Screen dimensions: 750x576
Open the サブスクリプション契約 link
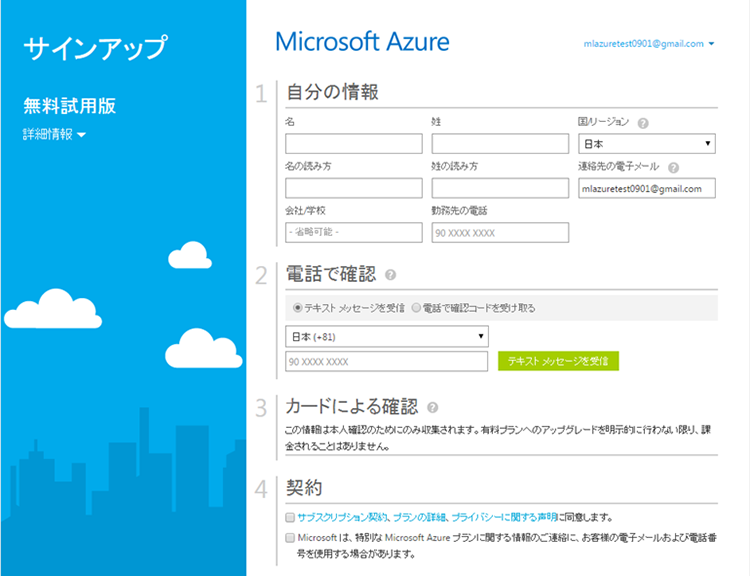[340, 518]
